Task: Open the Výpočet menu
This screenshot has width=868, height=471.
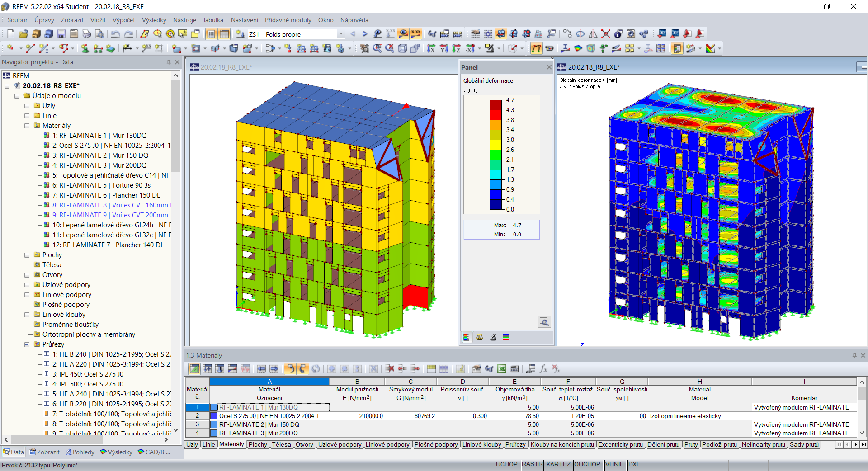Action: [123, 20]
